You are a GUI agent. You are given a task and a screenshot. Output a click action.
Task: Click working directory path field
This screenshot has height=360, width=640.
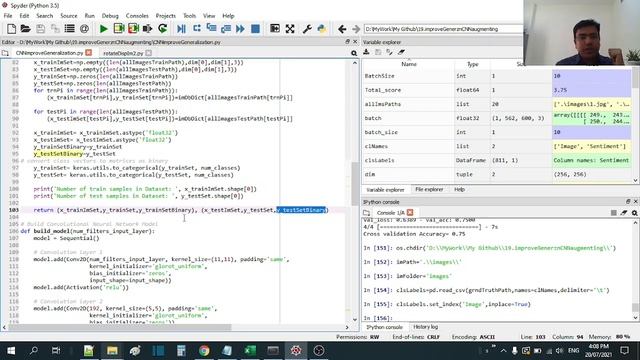pos(443,29)
